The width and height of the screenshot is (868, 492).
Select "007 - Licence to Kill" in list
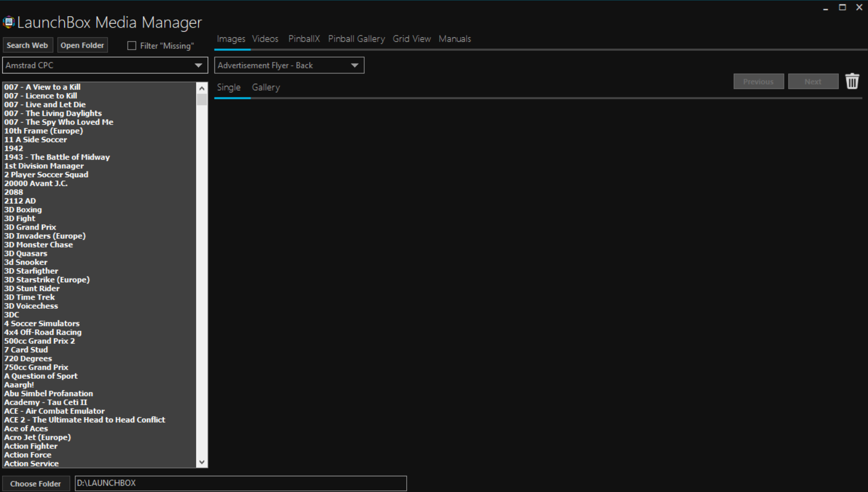[x=41, y=96]
